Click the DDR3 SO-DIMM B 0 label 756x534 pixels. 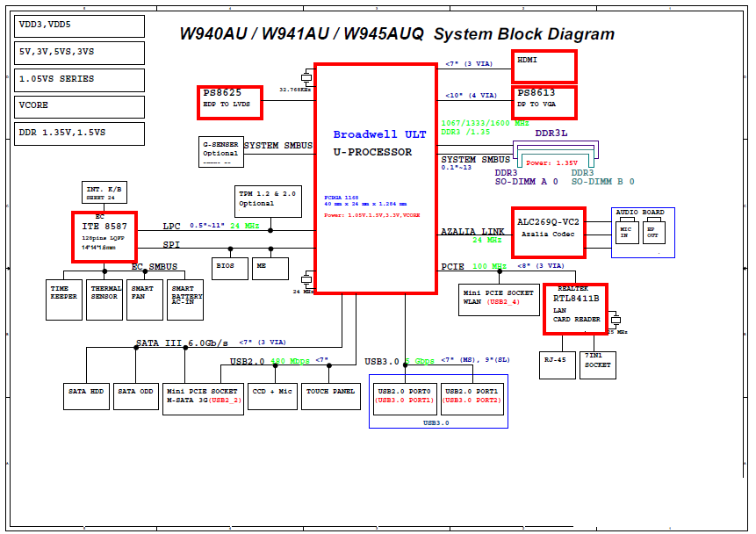click(x=602, y=177)
